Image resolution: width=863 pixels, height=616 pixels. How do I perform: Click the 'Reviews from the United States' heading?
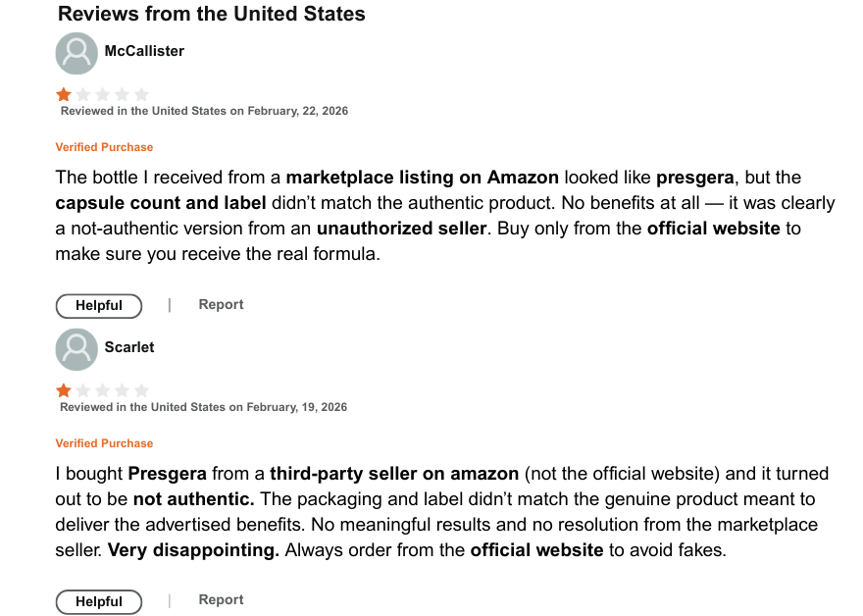212,15
